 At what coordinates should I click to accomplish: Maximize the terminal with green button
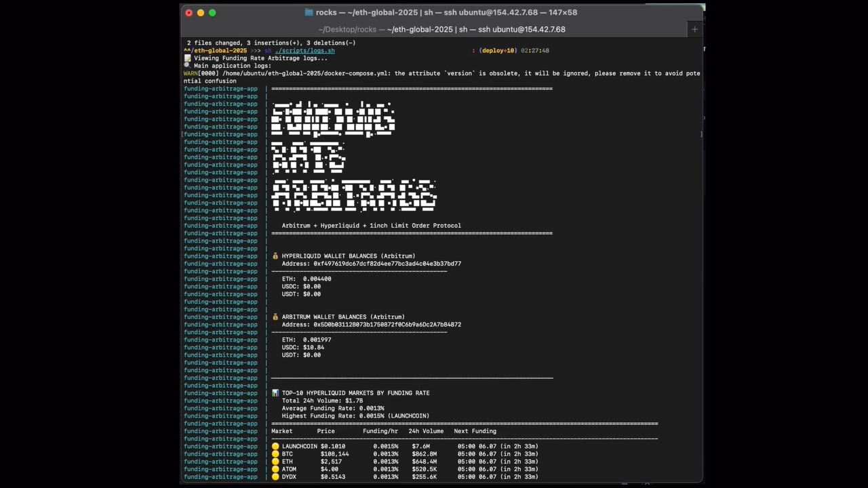click(x=212, y=13)
